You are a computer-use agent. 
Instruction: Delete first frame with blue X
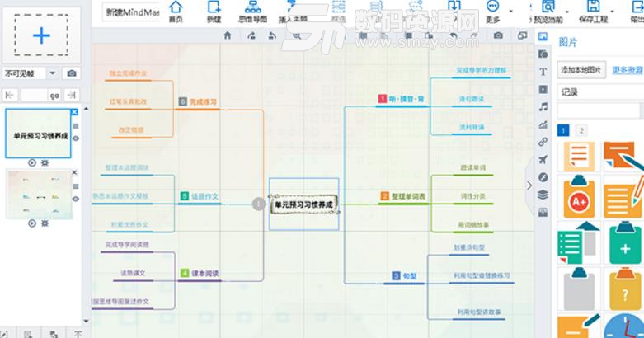tap(74, 112)
